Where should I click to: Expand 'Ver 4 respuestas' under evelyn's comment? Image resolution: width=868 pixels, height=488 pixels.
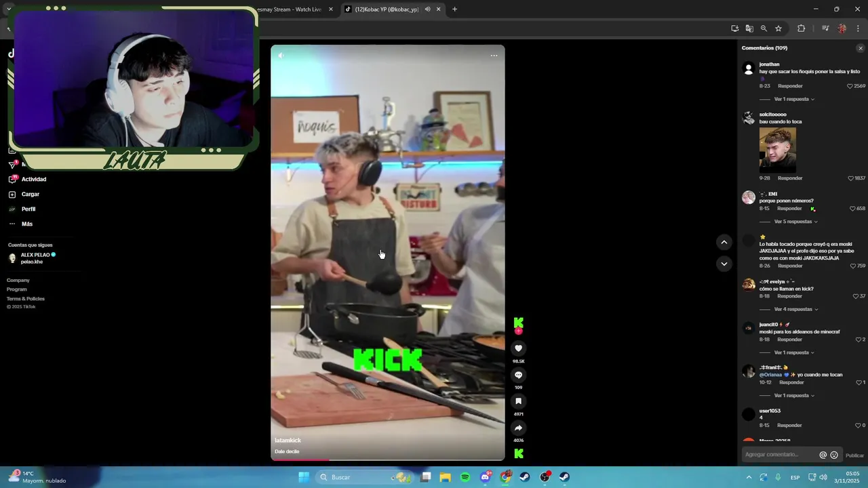(795, 309)
